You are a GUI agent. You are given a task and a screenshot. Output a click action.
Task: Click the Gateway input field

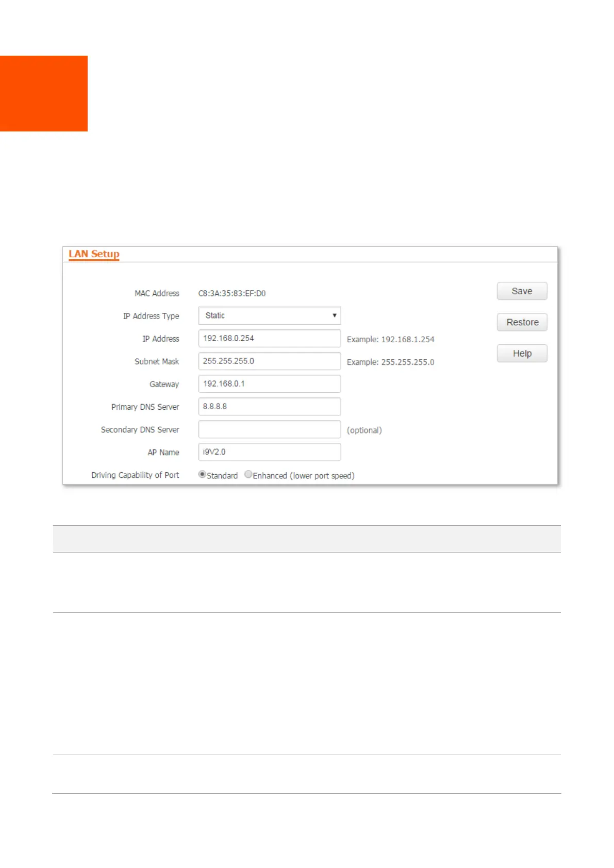coord(270,383)
